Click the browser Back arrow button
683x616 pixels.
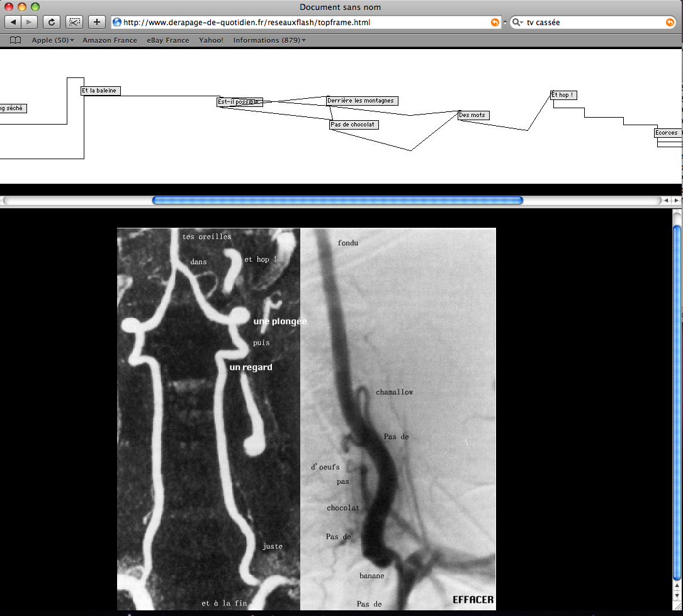pos(13,22)
